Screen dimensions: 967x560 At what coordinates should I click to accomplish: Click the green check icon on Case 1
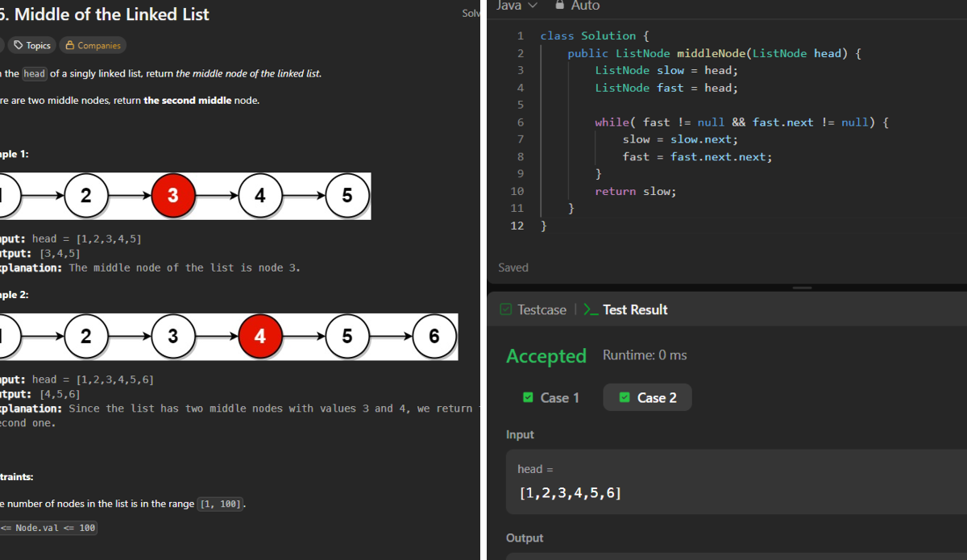(528, 397)
